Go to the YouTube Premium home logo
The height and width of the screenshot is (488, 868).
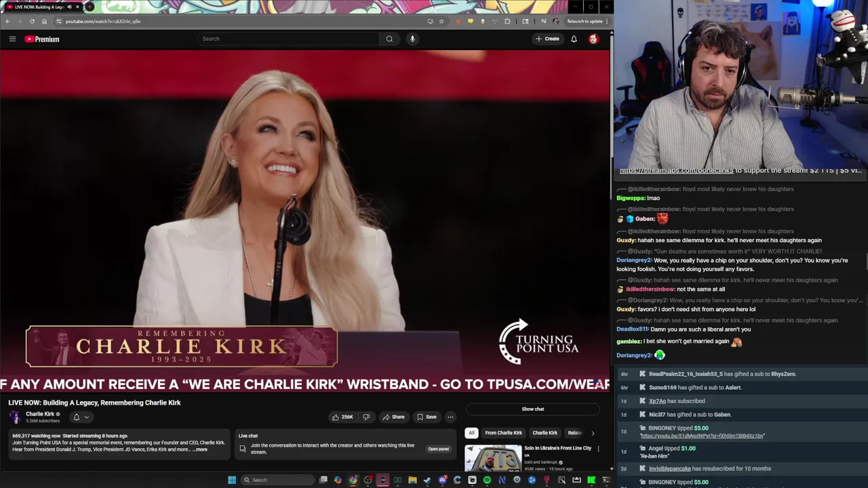42,39
